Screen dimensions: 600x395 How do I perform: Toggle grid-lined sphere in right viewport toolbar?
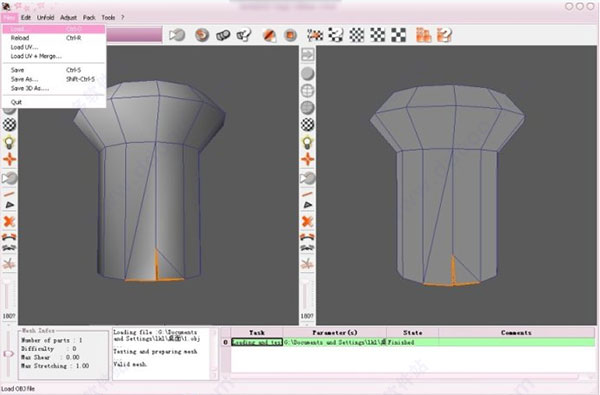308,108
